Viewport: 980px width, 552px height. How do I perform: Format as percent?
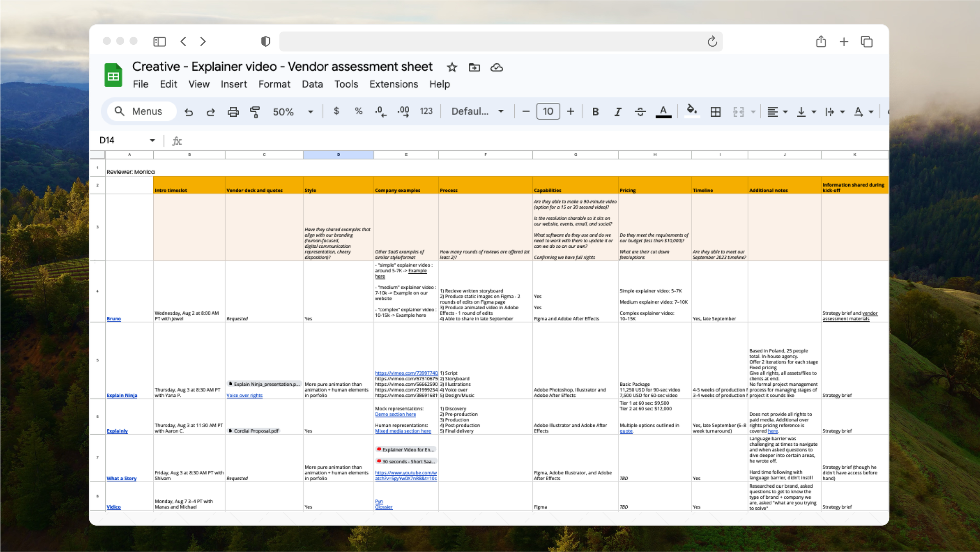(x=359, y=111)
